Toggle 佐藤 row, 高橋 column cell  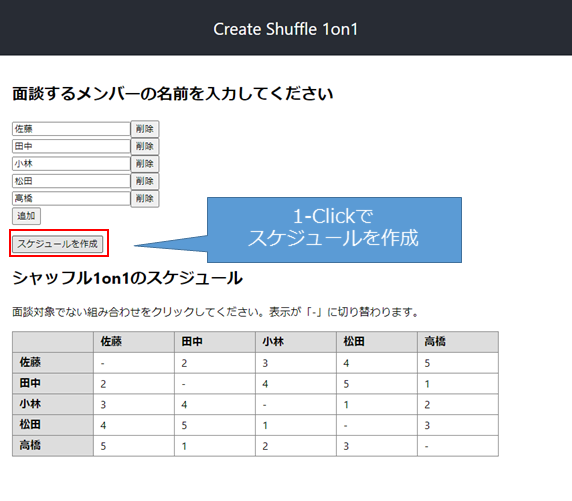tap(458, 363)
